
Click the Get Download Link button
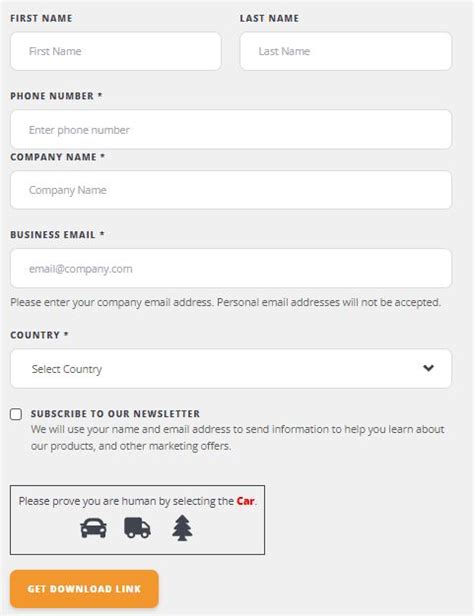pyautogui.click(x=84, y=589)
